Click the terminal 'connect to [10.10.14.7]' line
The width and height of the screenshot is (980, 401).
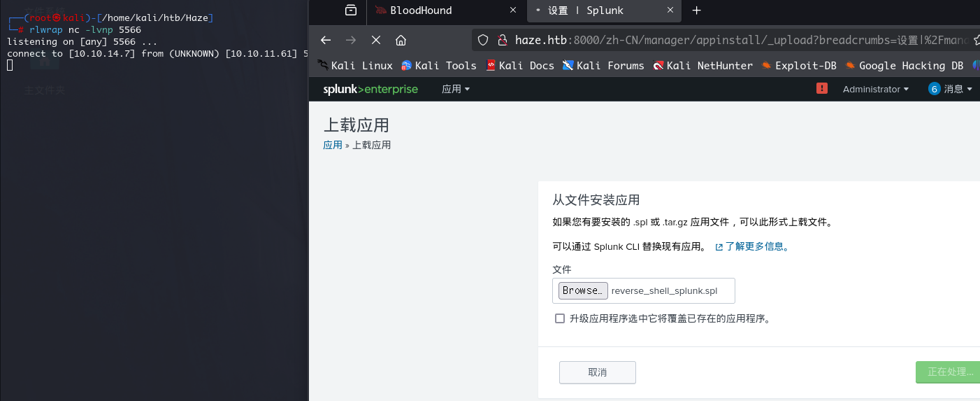coord(157,54)
